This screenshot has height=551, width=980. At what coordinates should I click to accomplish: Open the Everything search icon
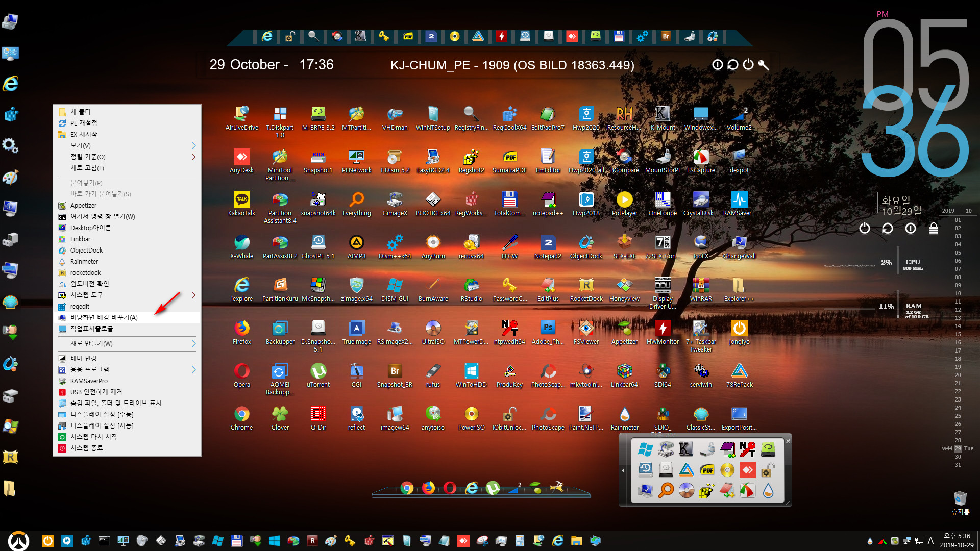coord(356,204)
